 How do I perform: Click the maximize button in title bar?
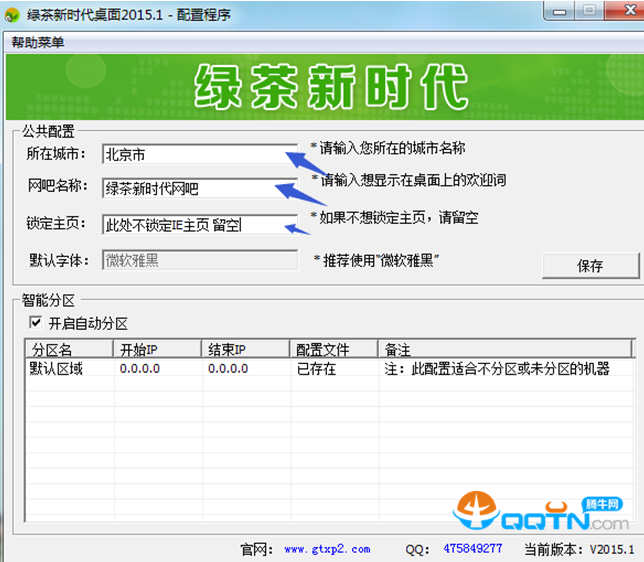tap(589, 11)
